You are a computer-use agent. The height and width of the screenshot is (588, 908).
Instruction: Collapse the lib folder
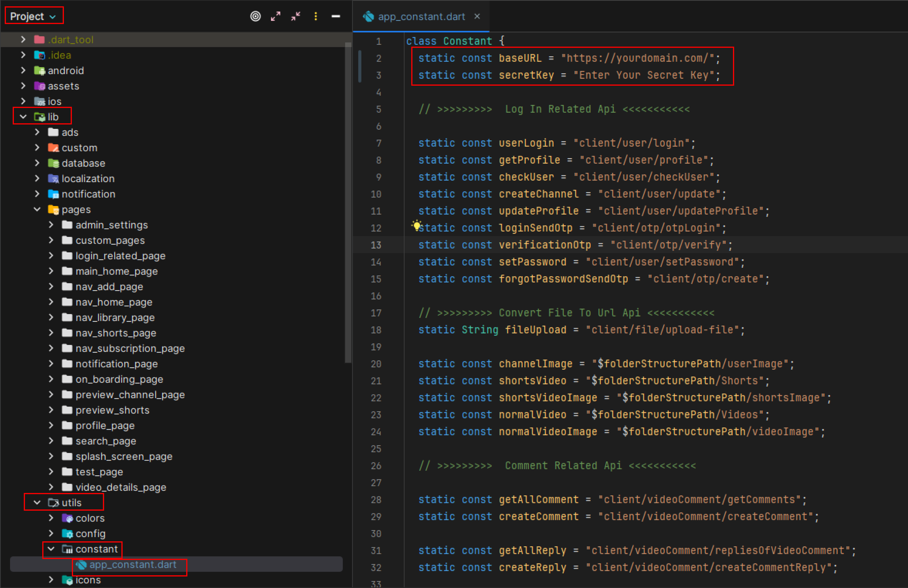point(23,117)
